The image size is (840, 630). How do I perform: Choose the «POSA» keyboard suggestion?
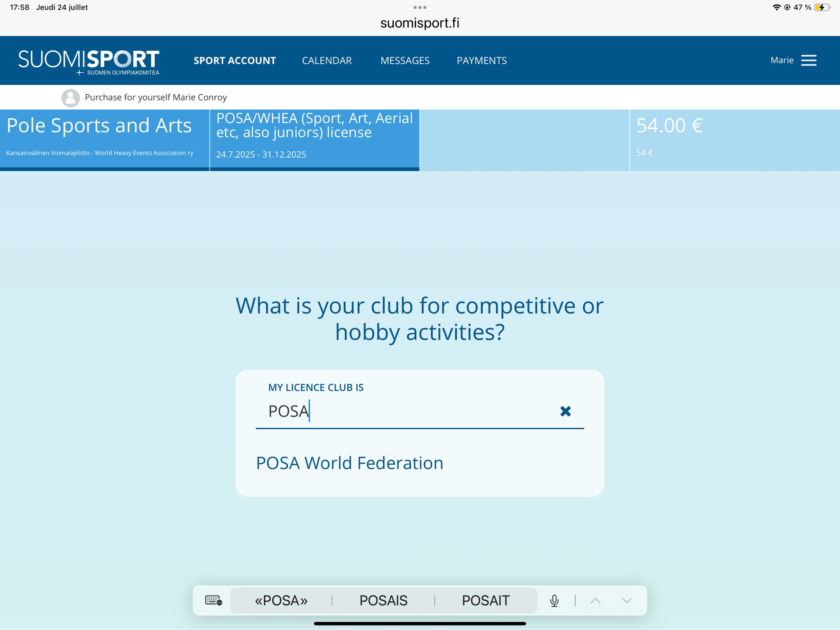click(x=281, y=600)
